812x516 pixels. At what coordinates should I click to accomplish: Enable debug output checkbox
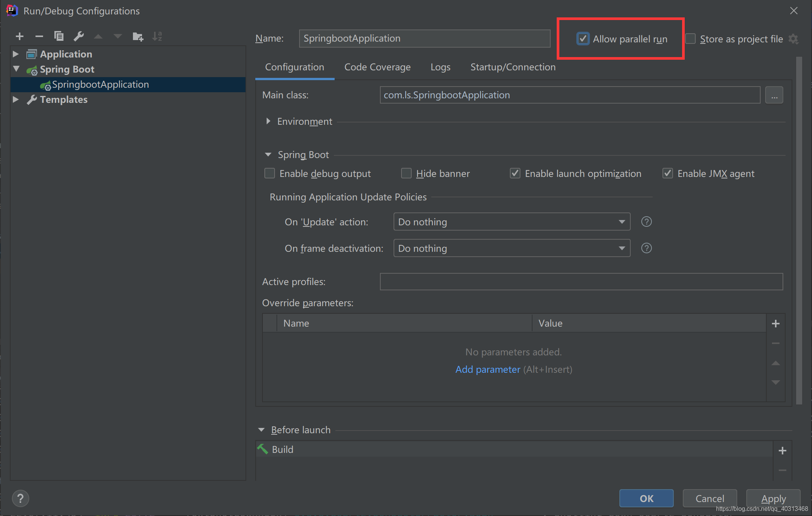point(270,173)
